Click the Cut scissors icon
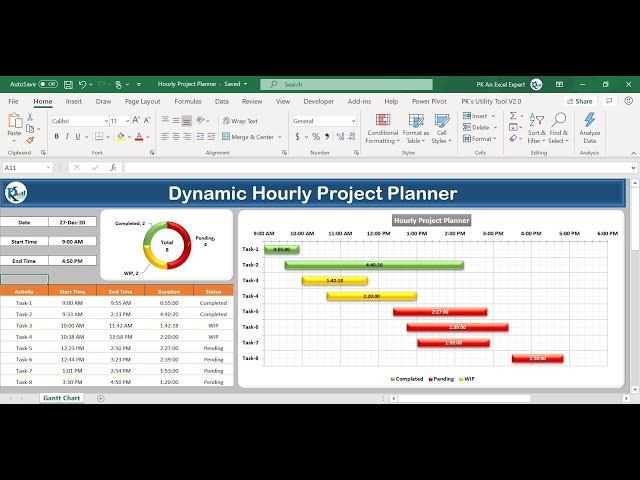Screen dimensions: 640x480 (30, 118)
